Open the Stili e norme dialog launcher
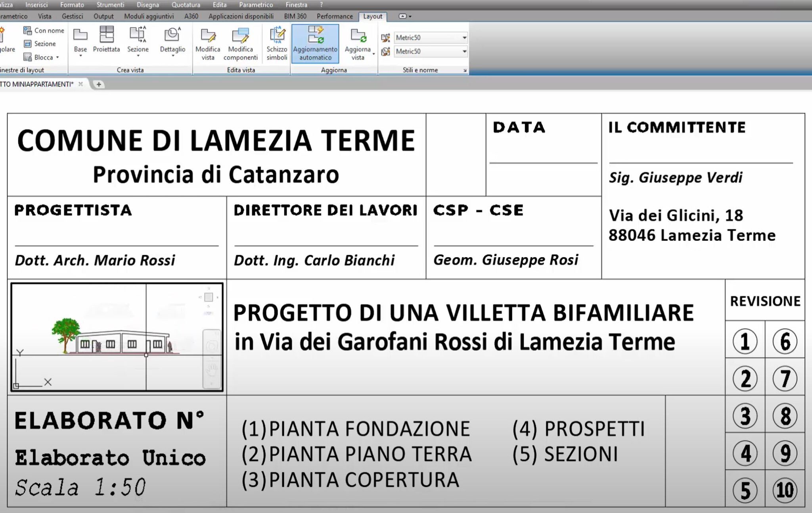This screenshot has height=513, width=812. (x=465, y=70)
